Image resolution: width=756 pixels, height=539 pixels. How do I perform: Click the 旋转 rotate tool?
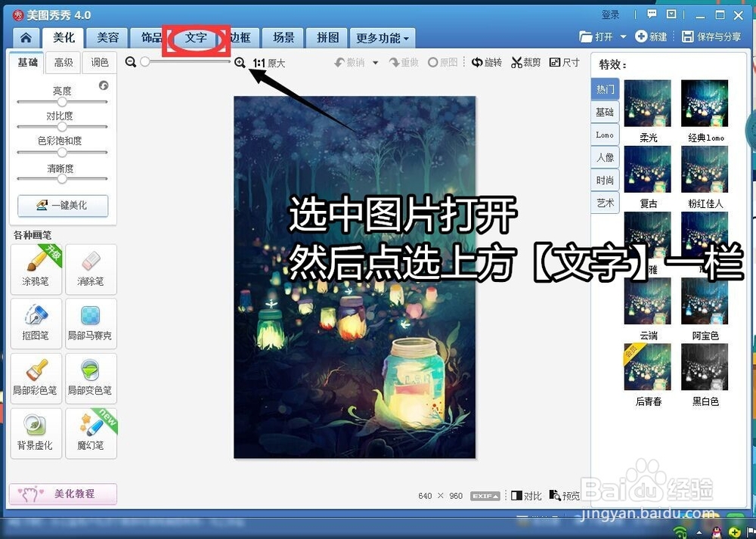[486, 62]
